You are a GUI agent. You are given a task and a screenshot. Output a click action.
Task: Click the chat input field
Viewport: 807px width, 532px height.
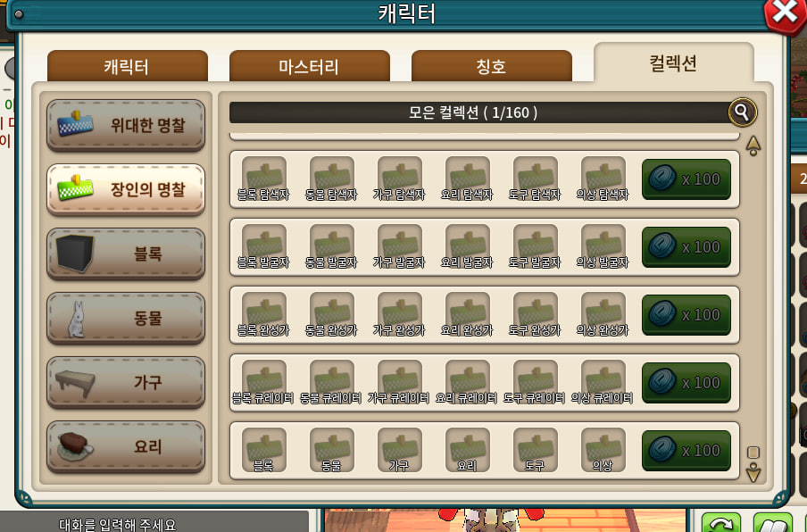click(154, 521)
